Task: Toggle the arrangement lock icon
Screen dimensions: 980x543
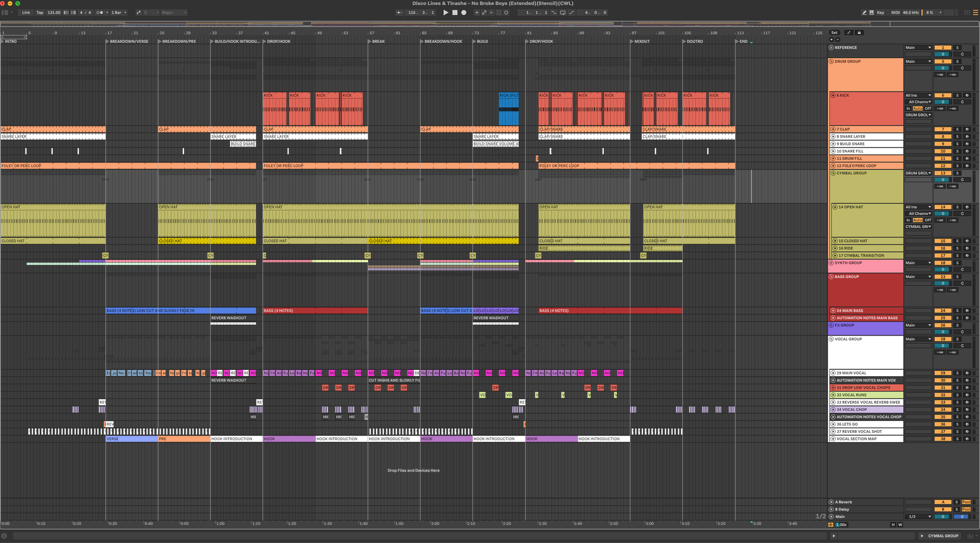Action: point(860,33)
